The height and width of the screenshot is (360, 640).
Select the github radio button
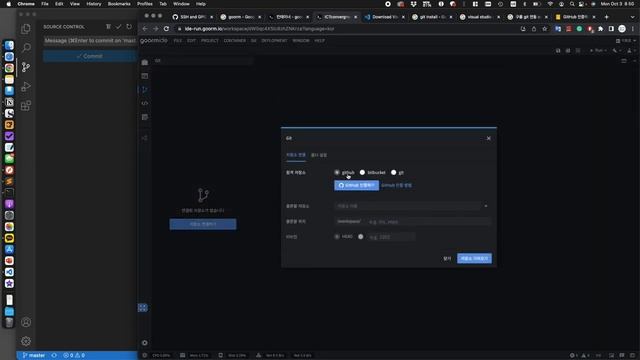click(x=337, y=173)
